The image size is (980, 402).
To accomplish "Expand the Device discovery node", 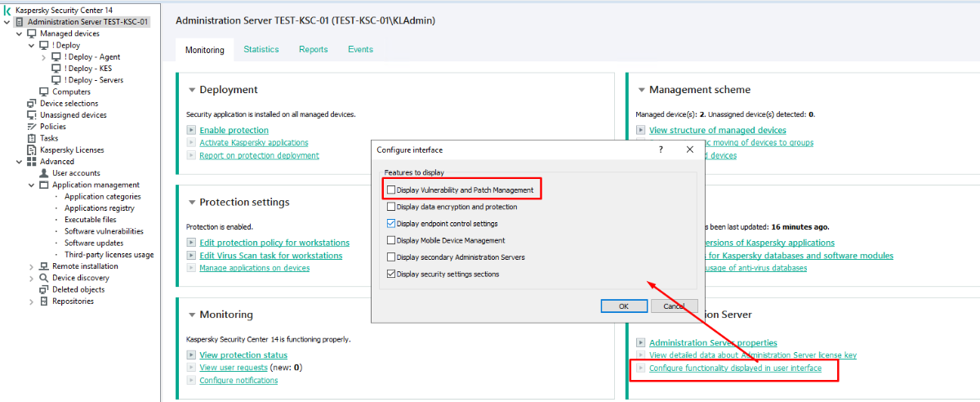I will (x=32, y=278).
